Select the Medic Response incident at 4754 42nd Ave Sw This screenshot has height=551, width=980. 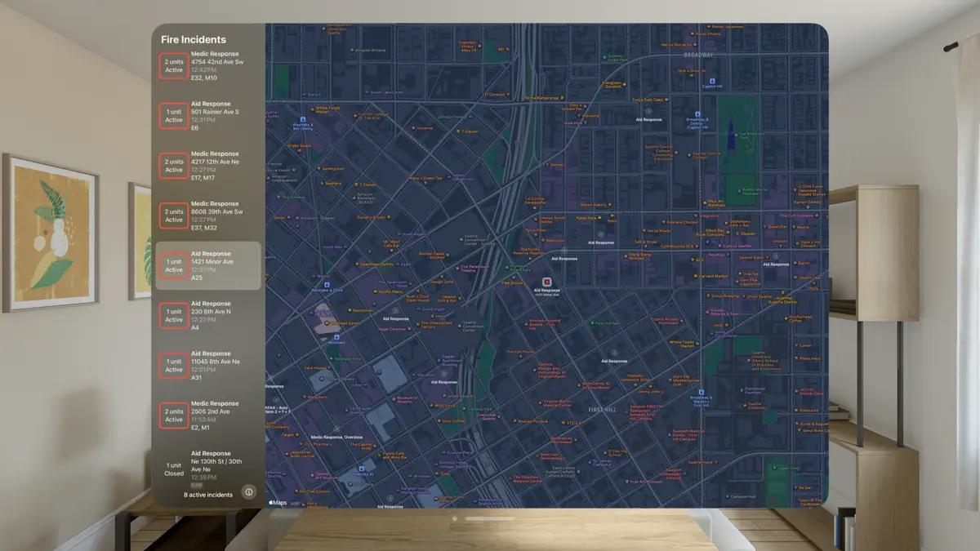pos(207,67)
